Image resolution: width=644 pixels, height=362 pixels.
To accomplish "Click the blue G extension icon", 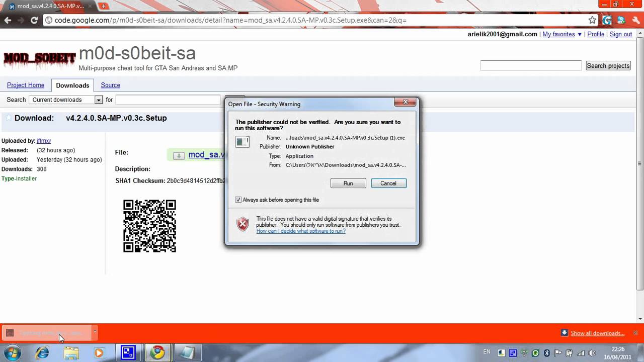I will coord(607,20).
